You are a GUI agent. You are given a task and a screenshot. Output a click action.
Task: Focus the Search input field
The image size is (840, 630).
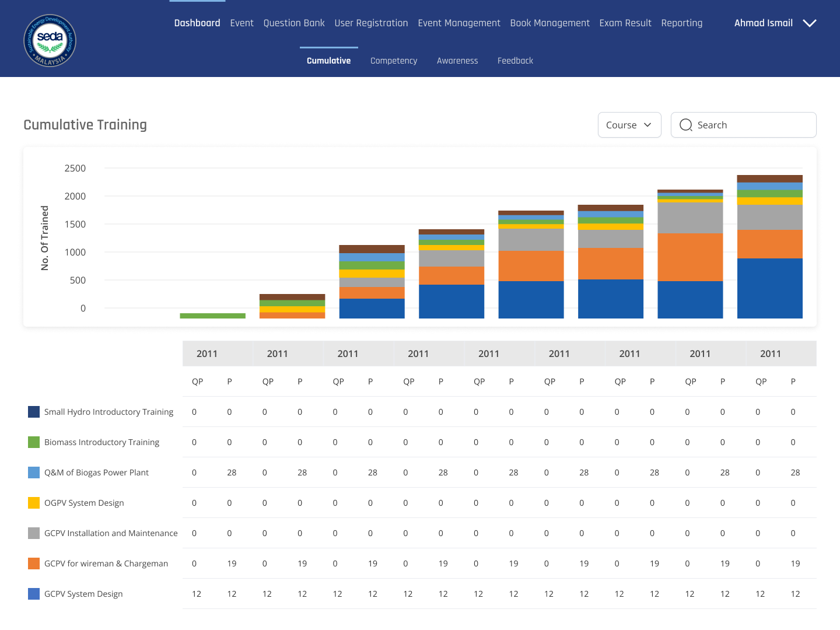click(743, 125)
